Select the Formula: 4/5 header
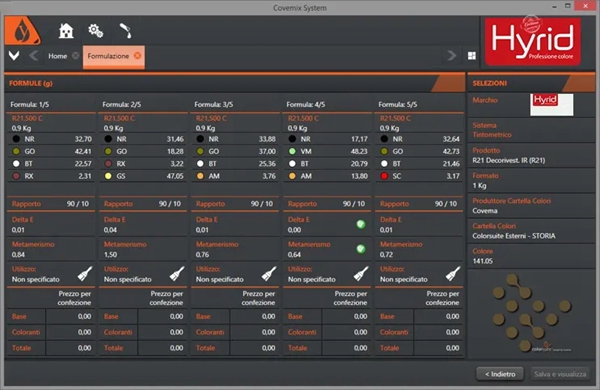The height and width of the screenshot is (390, 600). 306,104
